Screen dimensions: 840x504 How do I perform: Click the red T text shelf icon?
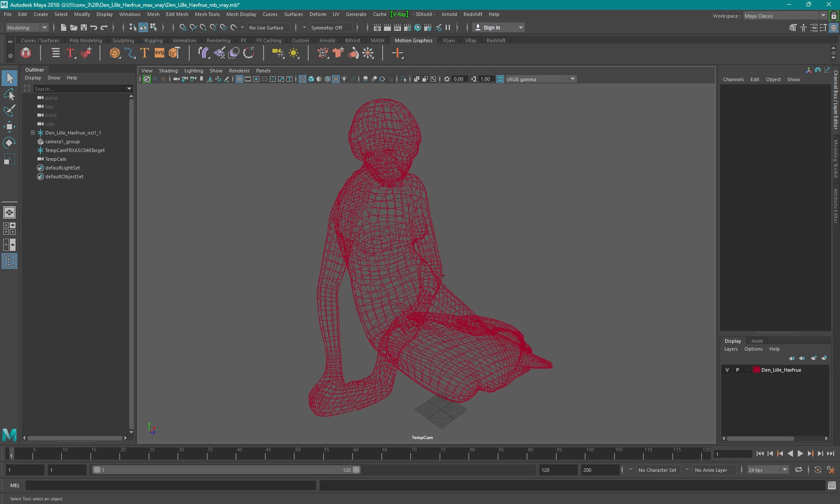coord(70,53)
